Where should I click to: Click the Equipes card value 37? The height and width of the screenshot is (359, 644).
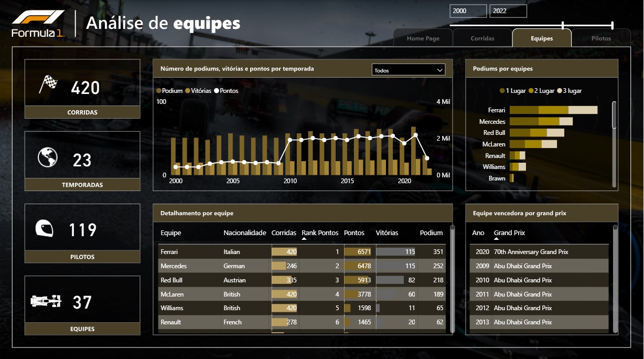point(82,302)
